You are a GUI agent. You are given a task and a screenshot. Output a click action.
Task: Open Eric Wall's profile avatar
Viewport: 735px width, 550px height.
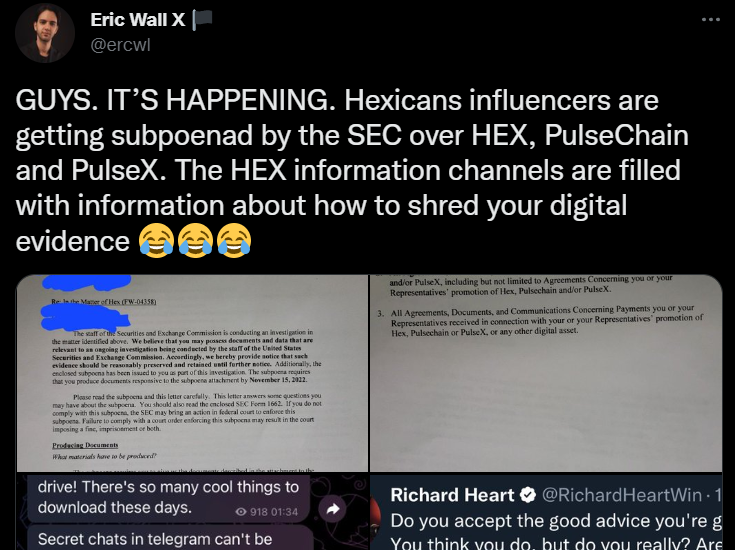coord(45,33)
